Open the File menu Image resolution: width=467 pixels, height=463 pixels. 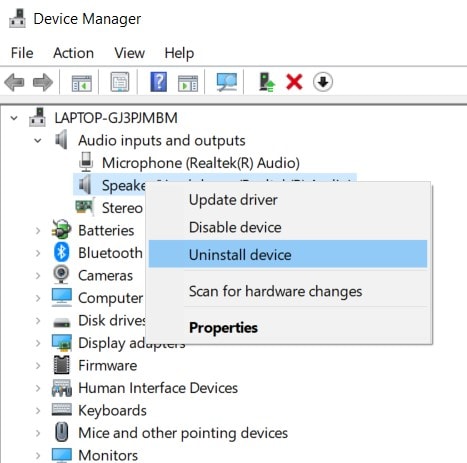coord(22,53)
